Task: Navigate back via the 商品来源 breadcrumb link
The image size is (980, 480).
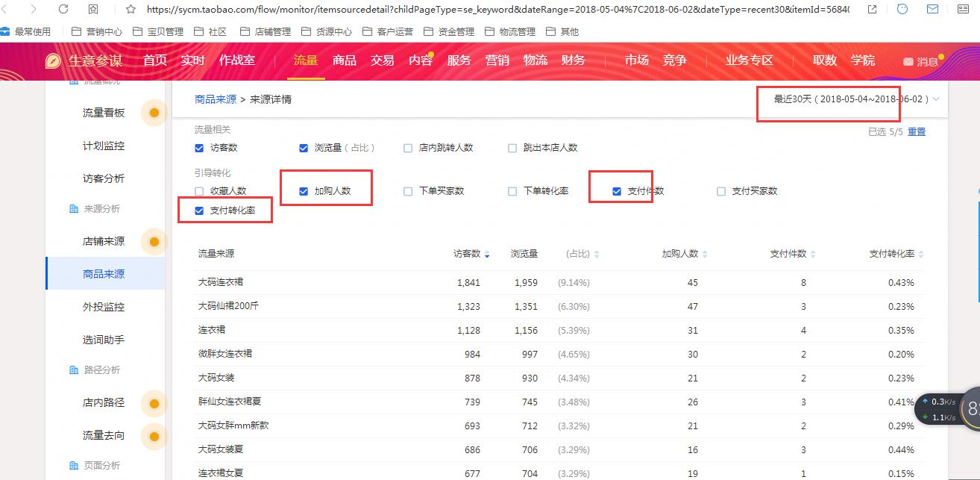Action: pyautogui.click(x=216, y=98)
